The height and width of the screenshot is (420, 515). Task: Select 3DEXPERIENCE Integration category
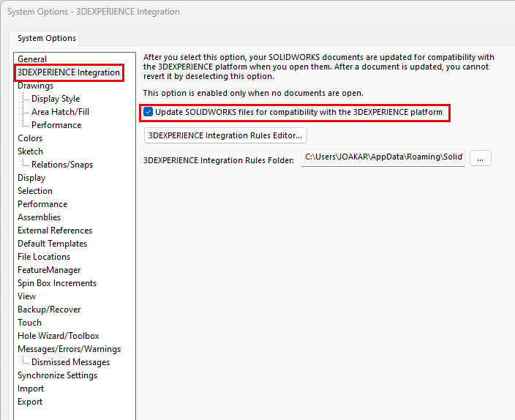[69, 72]
